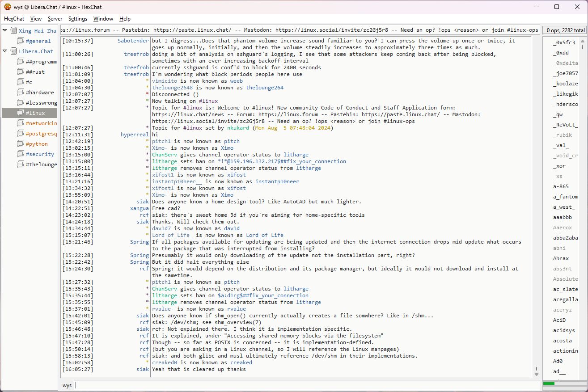The height and width of the screenshot is (392, 588).
Task: Open the Settings menu
Action: pyautogui.click(x=78, y=19)
